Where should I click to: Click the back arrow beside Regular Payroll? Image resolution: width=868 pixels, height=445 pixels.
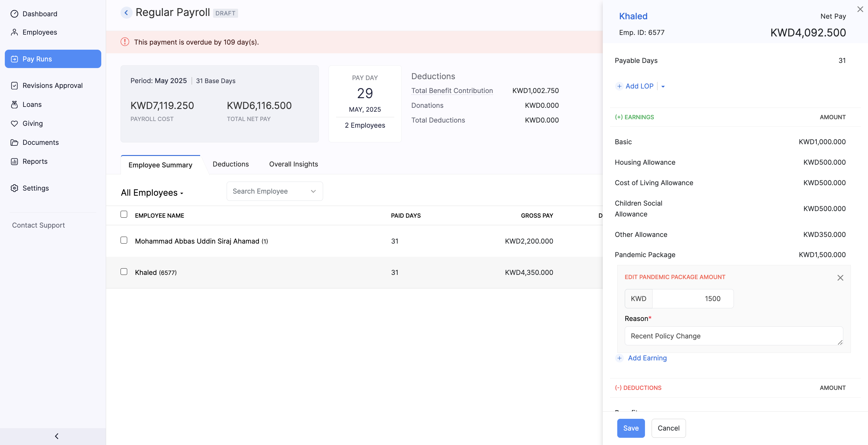click(126, 13)
